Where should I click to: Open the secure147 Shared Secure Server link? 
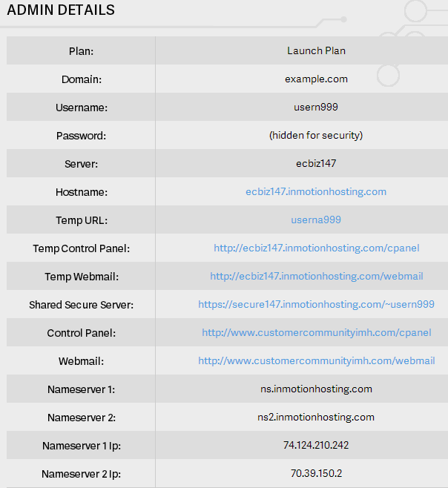point(316,304)
